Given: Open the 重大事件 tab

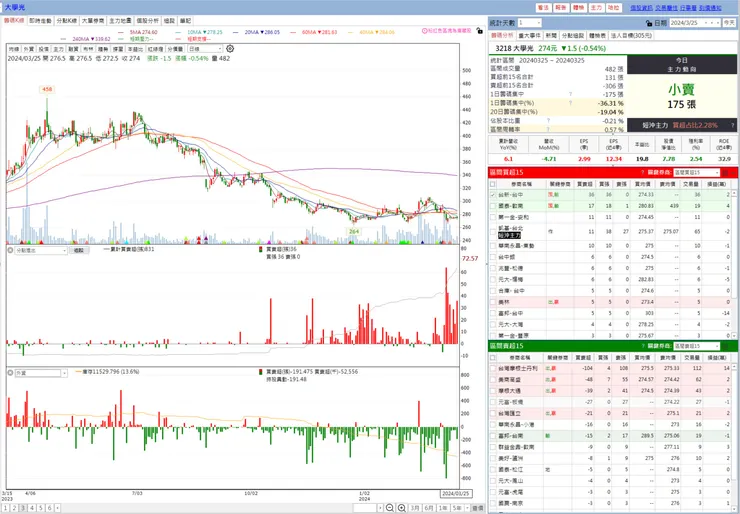Looking at the screenshot, I should tap(530, 35).
